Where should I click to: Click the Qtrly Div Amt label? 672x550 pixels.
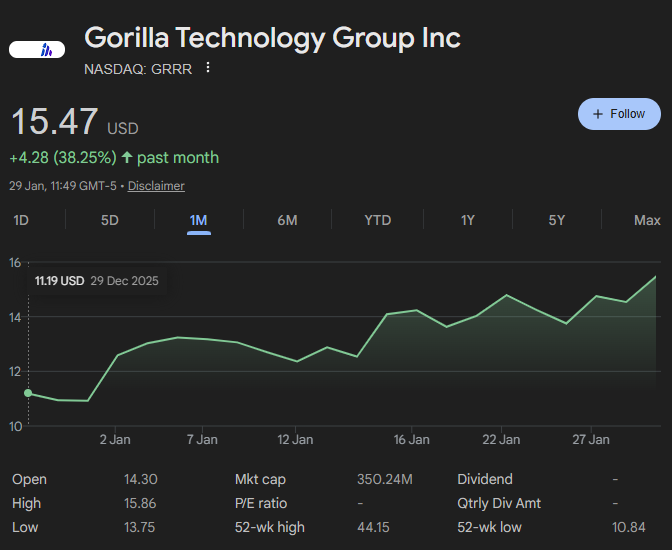(x=499, y=503)
